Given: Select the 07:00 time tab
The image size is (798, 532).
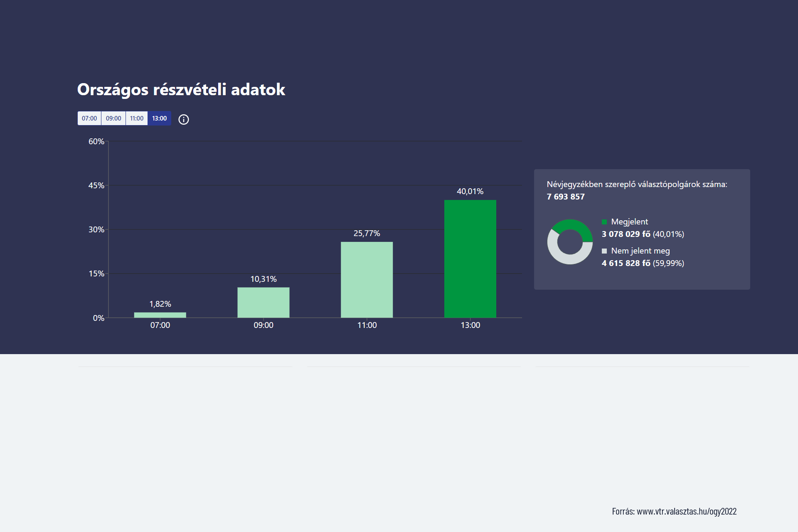Looking at the screenshot, I should (x=89, y=118).
